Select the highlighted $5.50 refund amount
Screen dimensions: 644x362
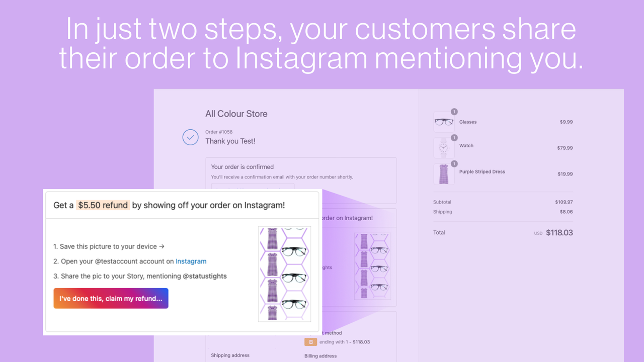pyautogui.click(x=103, y=205)
